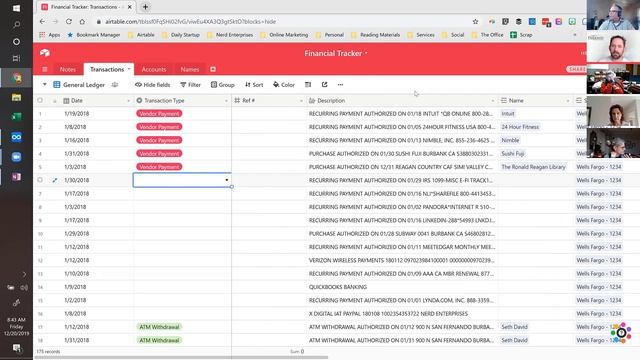Open the view collaborators icon beside General Ledger
Image resolution: width=640 pixels, height=360 pixels.
click(x=115, y=85)
